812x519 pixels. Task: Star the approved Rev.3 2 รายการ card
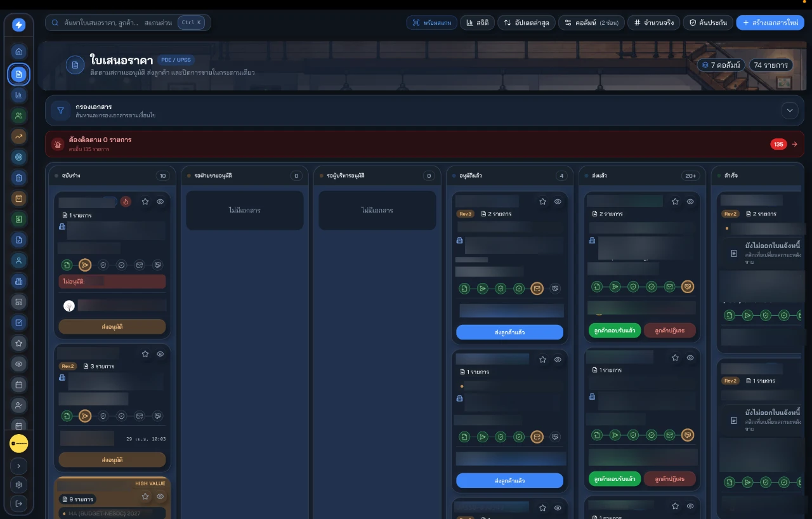542,201
